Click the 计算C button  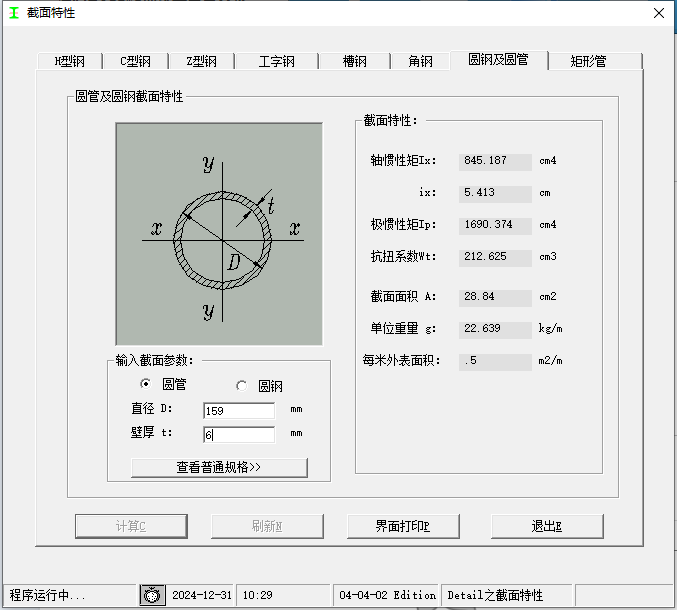tap(131, 526)
